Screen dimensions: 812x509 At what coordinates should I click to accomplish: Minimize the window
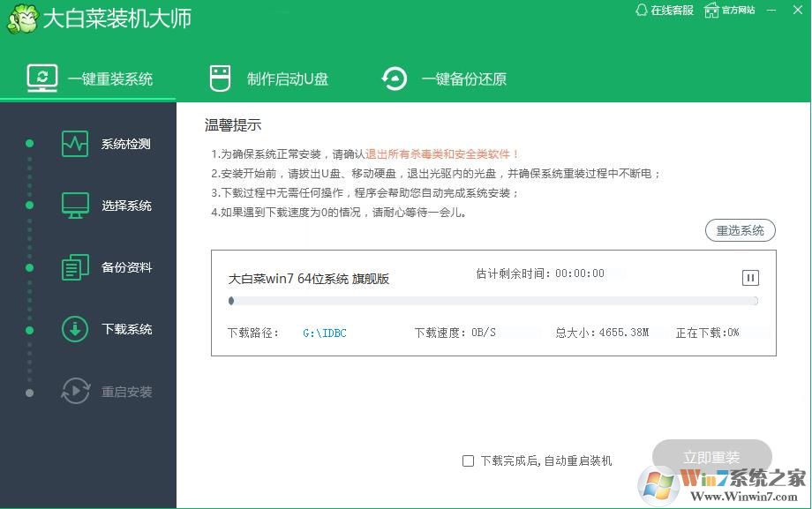pos(771,10)
